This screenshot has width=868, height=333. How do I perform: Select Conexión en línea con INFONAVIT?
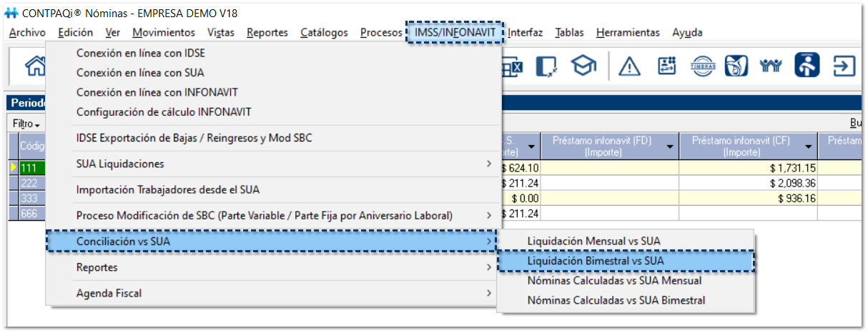tap(272, 92)
